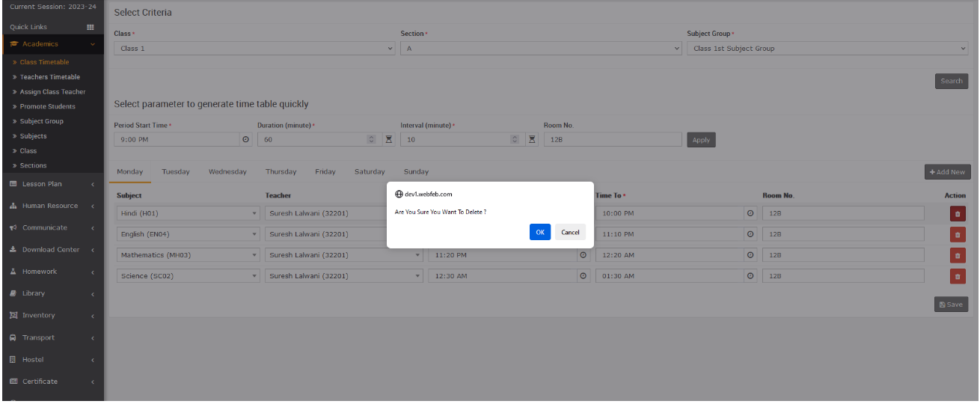This screenshot has height=404, width=980.
Task: Switch to the Tuesday tab
Action: (x=176, y=172)
